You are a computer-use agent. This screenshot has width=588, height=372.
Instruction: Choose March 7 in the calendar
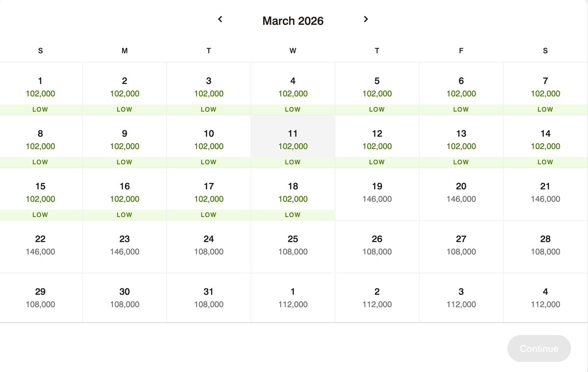pos(545,88)
